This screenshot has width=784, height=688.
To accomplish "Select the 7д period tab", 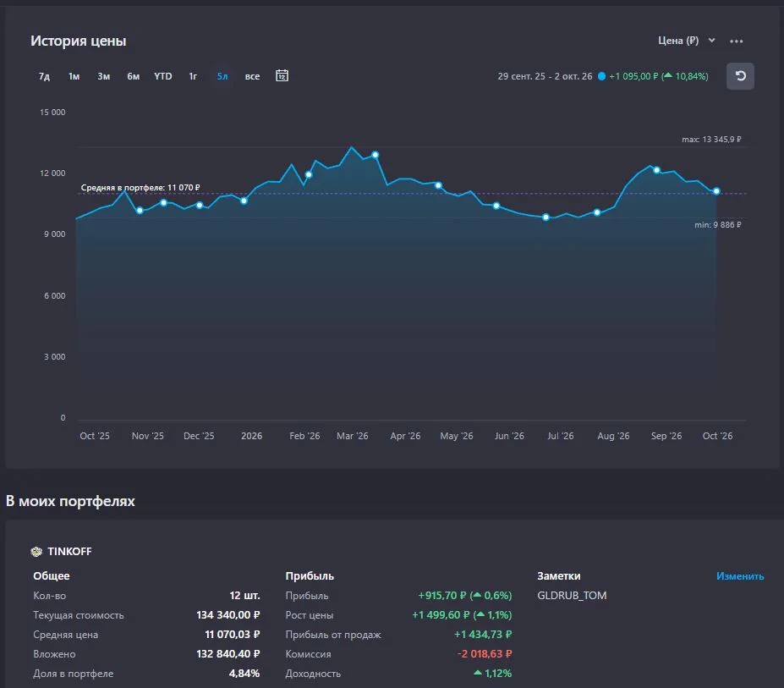I will click(44, 76).
